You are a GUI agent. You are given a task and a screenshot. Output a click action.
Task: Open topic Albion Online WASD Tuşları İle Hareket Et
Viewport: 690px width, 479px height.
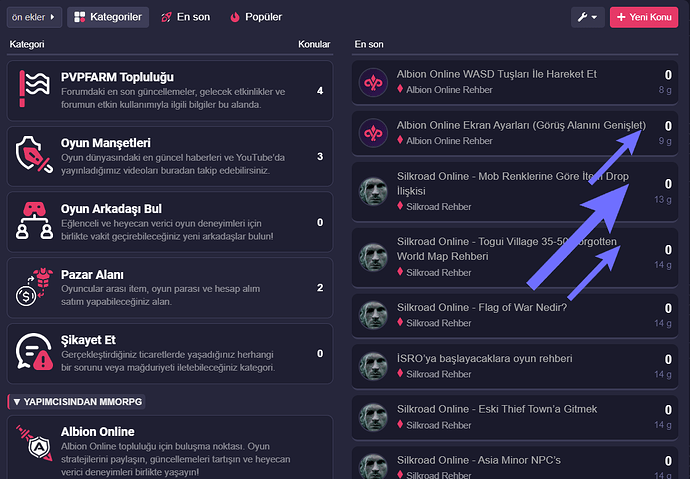coord(496,74)
